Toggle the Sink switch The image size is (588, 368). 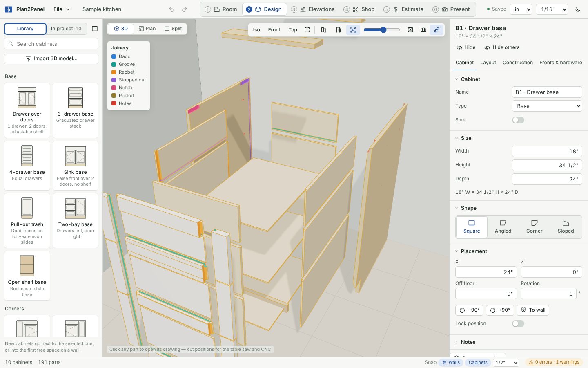click(518, 120)
